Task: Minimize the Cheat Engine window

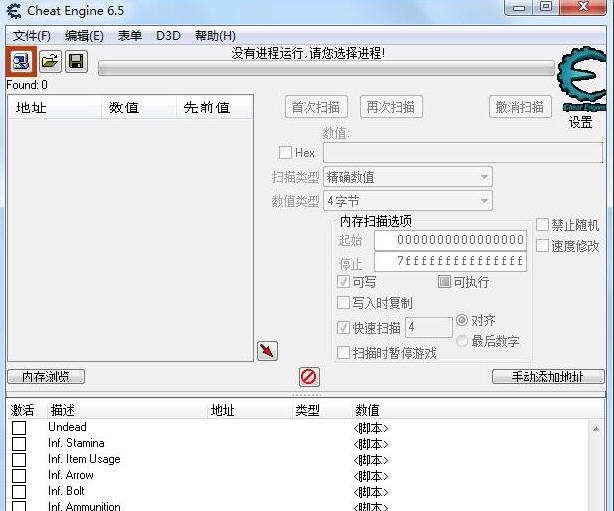Action: [x=519, y=7]
